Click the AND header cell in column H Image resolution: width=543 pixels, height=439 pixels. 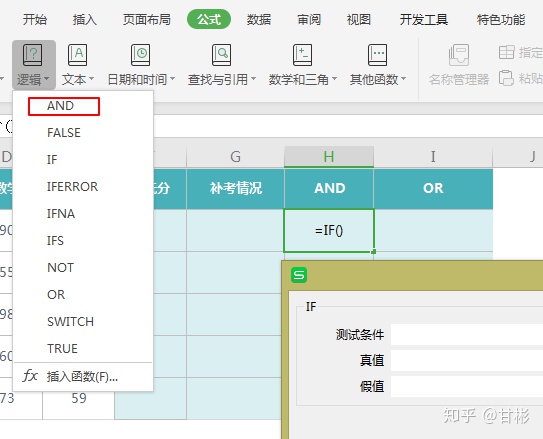pos(329,189)
